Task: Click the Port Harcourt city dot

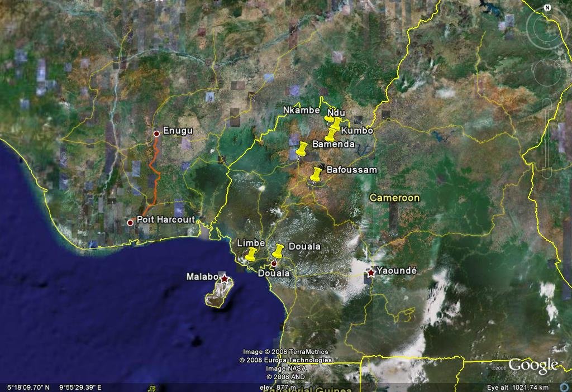Action: [130, 222]
